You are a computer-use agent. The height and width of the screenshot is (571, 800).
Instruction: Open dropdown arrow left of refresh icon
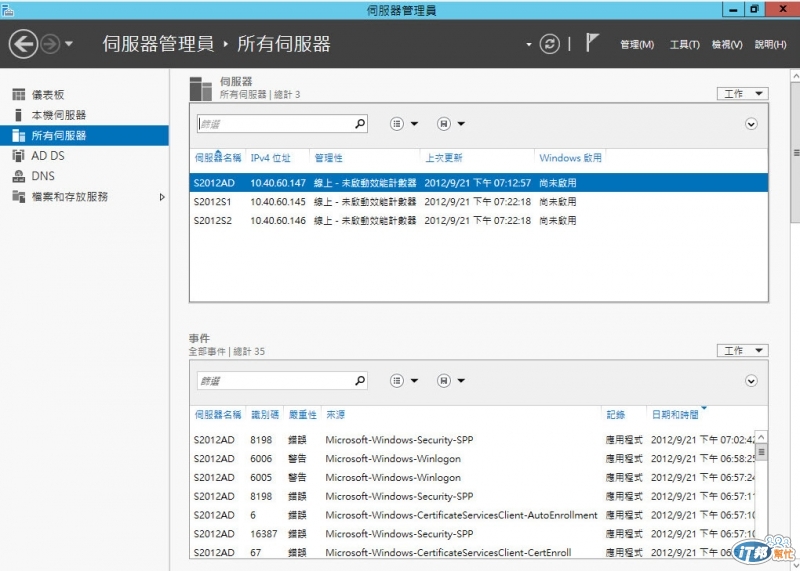[529, 44]
